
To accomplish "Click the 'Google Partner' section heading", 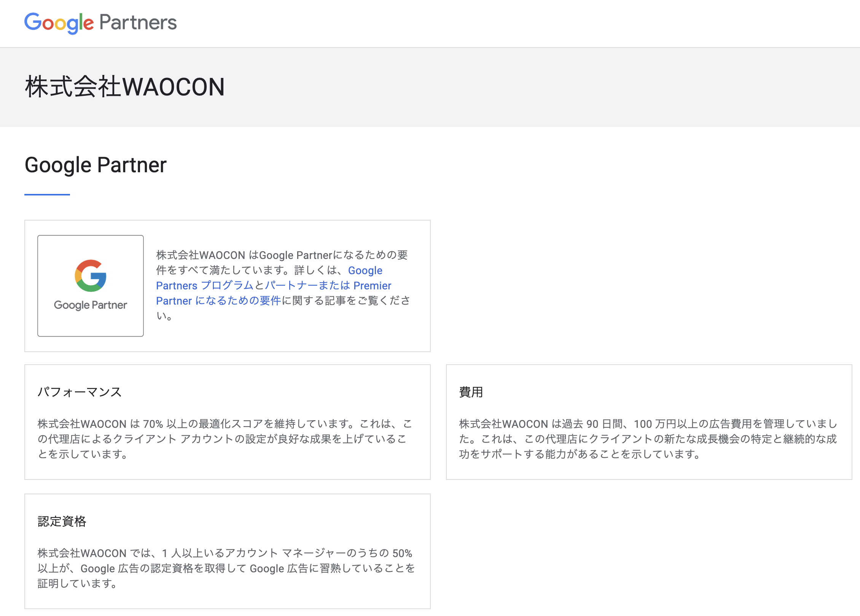I will [x=96, y=165].
